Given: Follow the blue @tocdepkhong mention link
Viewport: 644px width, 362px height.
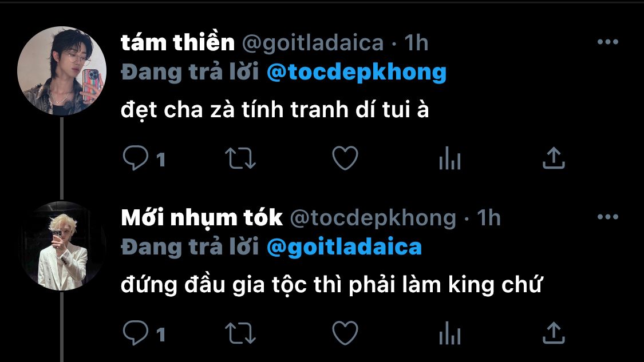Looking at the screenshot, I should point(357,72).
